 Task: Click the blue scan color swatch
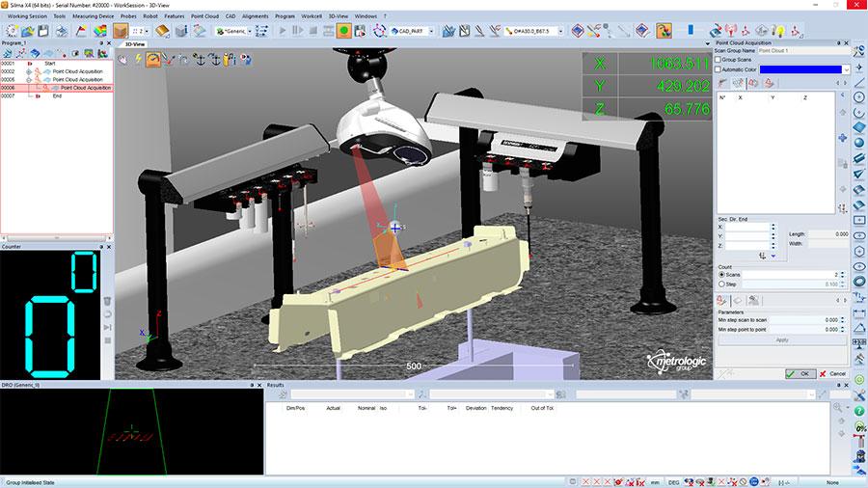(800, 69)
